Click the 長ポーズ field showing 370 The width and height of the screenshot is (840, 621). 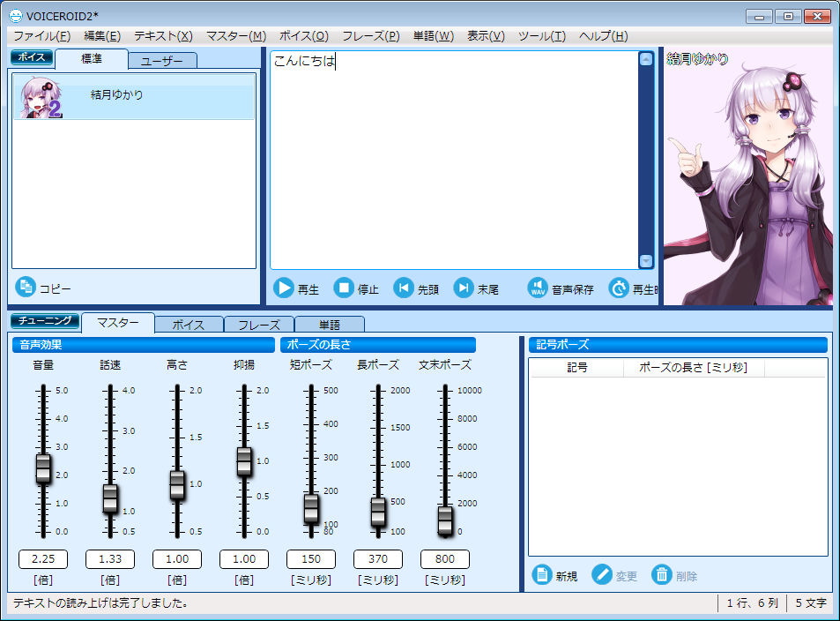378,558
